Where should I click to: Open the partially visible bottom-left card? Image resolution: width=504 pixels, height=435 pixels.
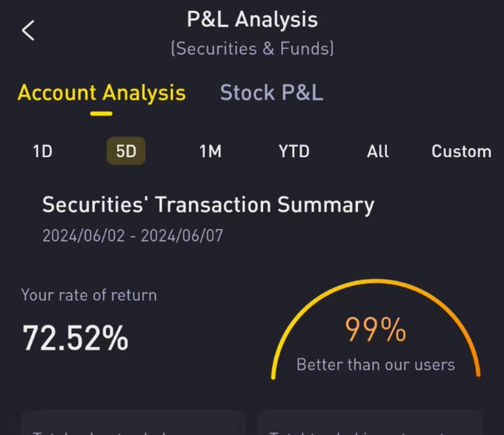click(x=133, y=423)
